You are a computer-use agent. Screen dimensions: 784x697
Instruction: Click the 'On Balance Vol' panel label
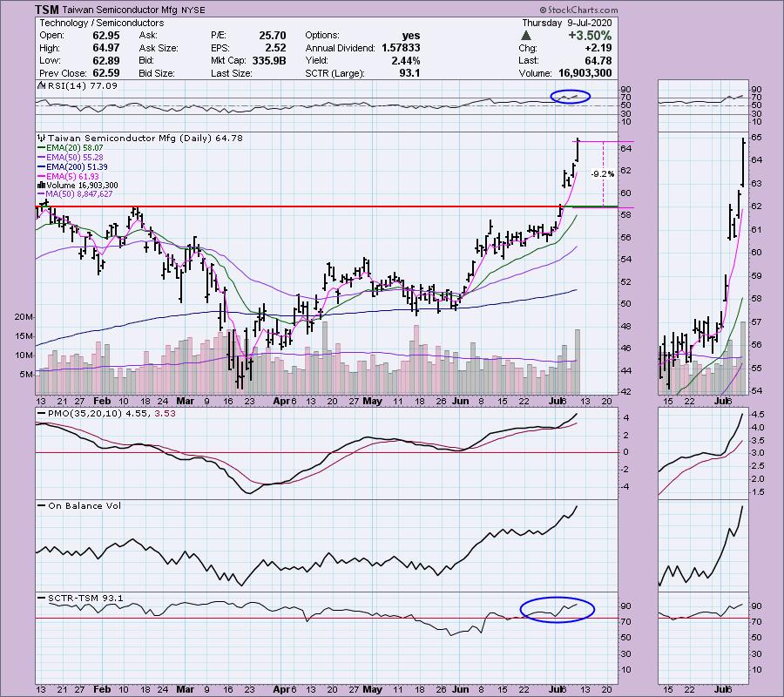84,506
